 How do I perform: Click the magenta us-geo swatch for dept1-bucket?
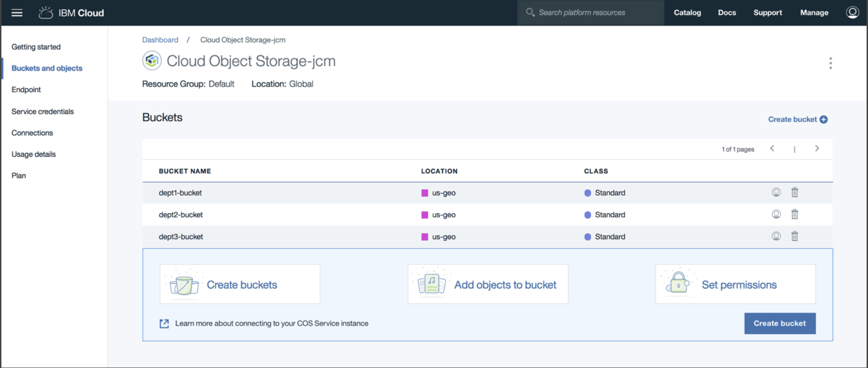[x=424, y=193]
